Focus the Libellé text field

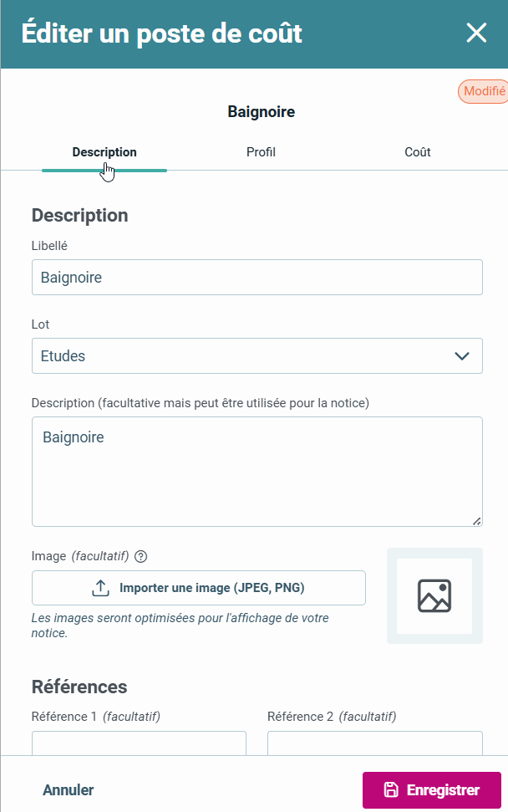[x=257, y=278]
